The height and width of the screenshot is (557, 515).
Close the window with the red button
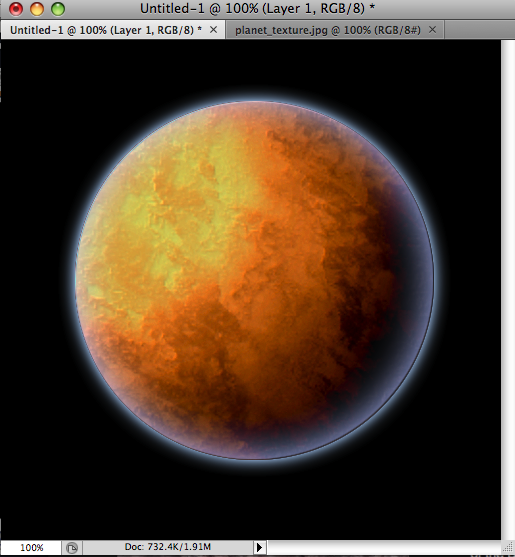coord(16,9)
